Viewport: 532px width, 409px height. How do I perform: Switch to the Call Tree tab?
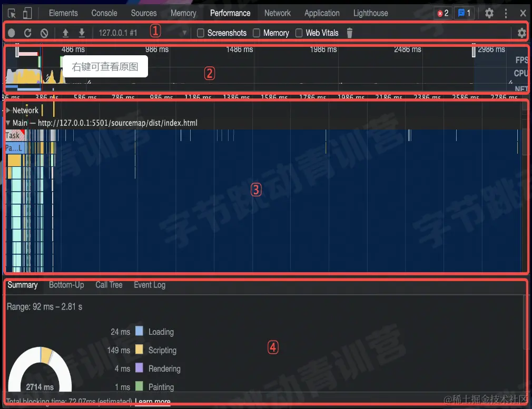(x=109, y=285)
